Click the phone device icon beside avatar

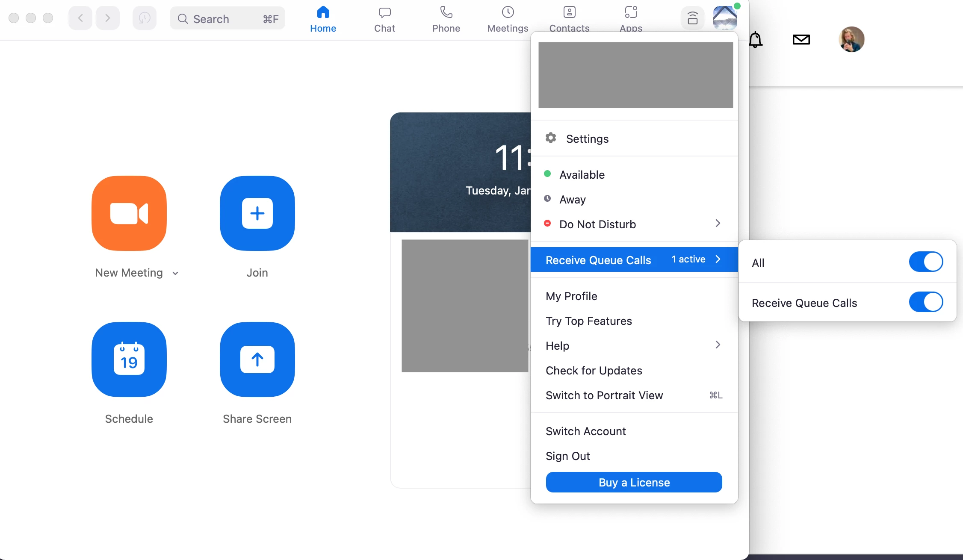pos(692,18)
